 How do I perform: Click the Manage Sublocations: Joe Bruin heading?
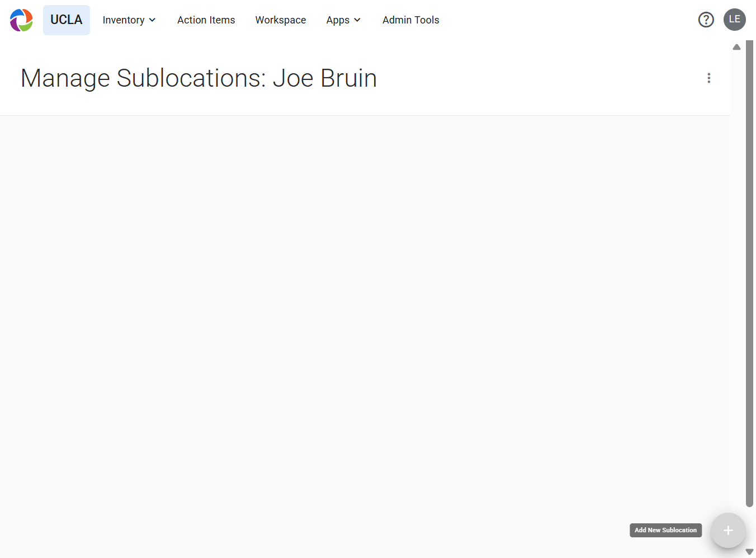(x=199, y=78)
